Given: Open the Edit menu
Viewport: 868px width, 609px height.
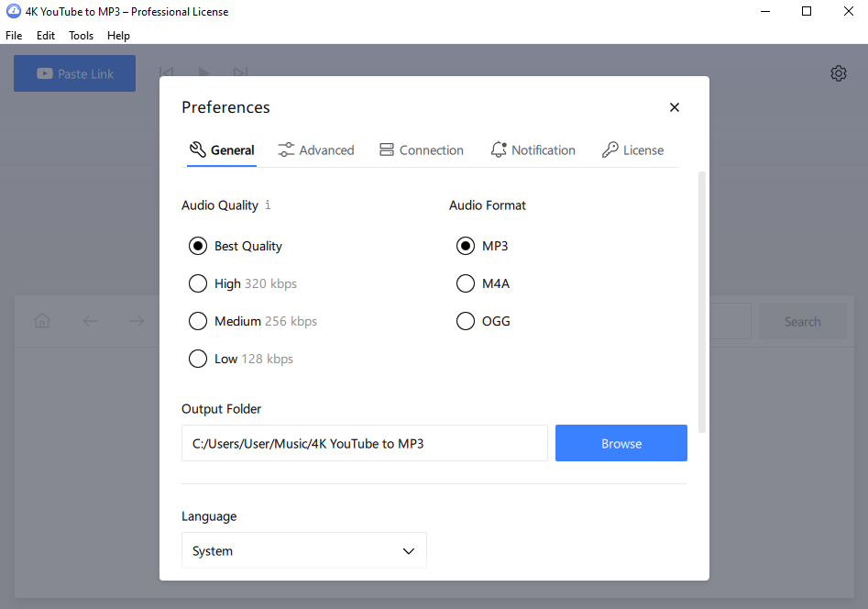Looking at the screenshot, I should [x=46, y=36].
